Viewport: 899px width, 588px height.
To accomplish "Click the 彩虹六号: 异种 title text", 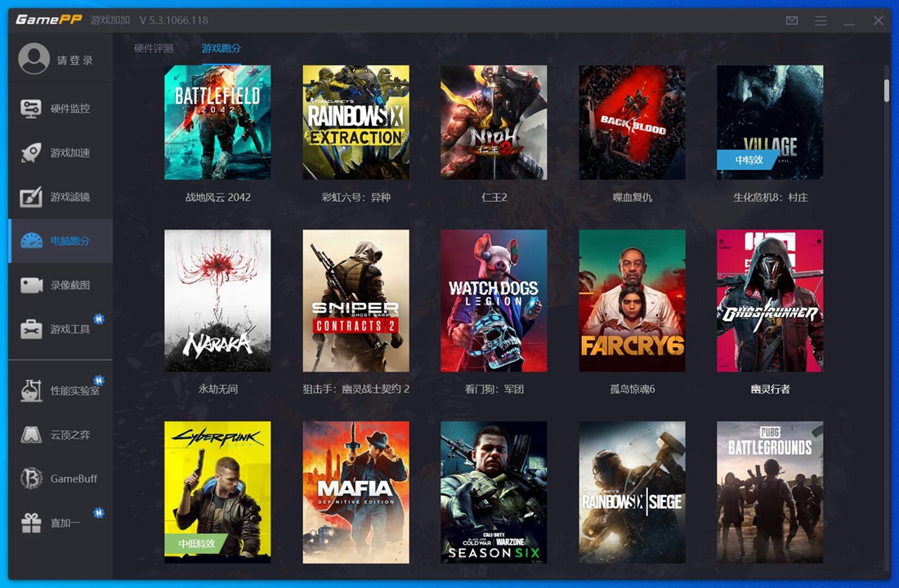I will 356,197.
